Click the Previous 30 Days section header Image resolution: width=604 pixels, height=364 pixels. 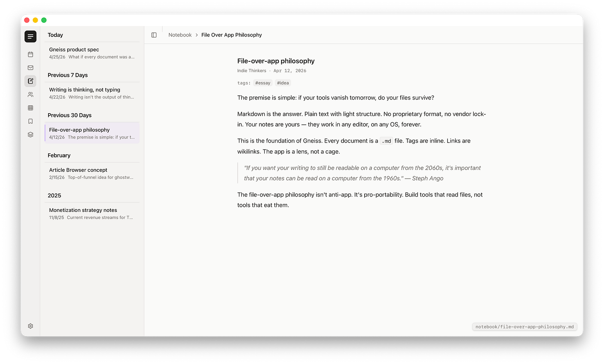70,115
